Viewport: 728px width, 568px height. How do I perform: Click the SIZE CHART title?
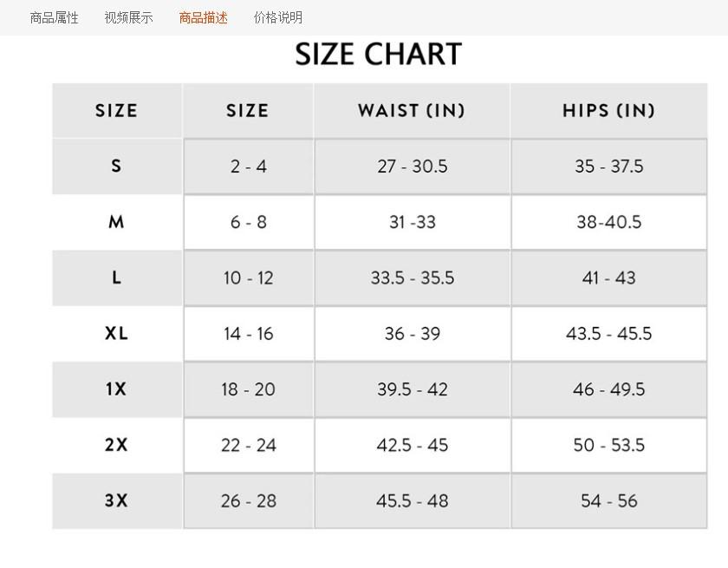point(379,55)
